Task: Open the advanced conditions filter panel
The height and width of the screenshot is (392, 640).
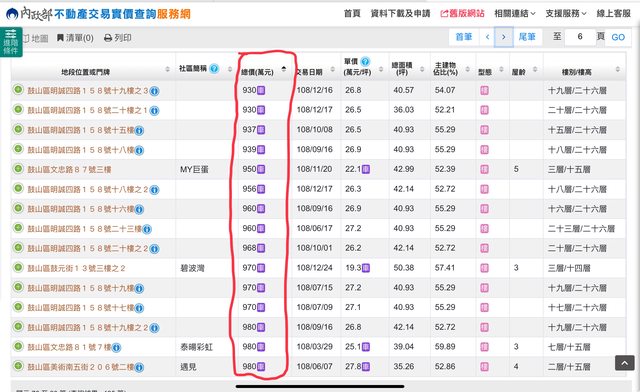Action: click(x=11, y=42)
